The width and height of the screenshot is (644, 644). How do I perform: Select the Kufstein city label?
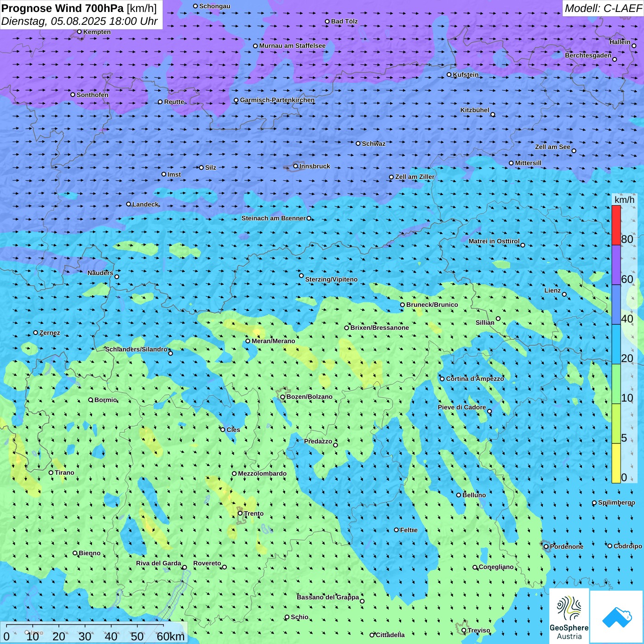coord(466,75)
